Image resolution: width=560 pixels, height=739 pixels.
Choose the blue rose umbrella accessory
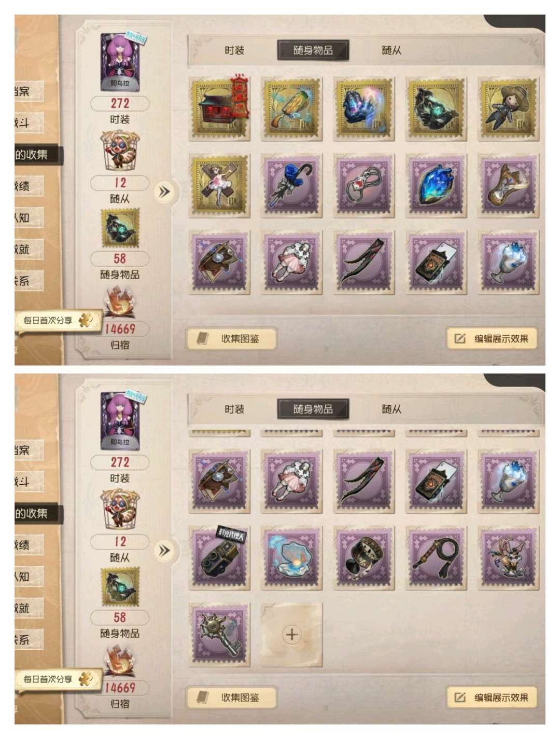pos(292,185)
